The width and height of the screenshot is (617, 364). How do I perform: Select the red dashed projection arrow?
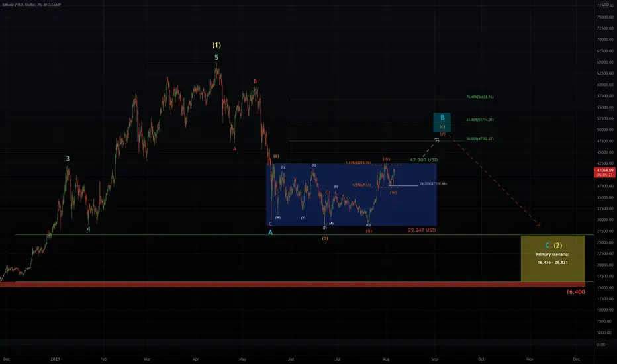coord(495,181)
